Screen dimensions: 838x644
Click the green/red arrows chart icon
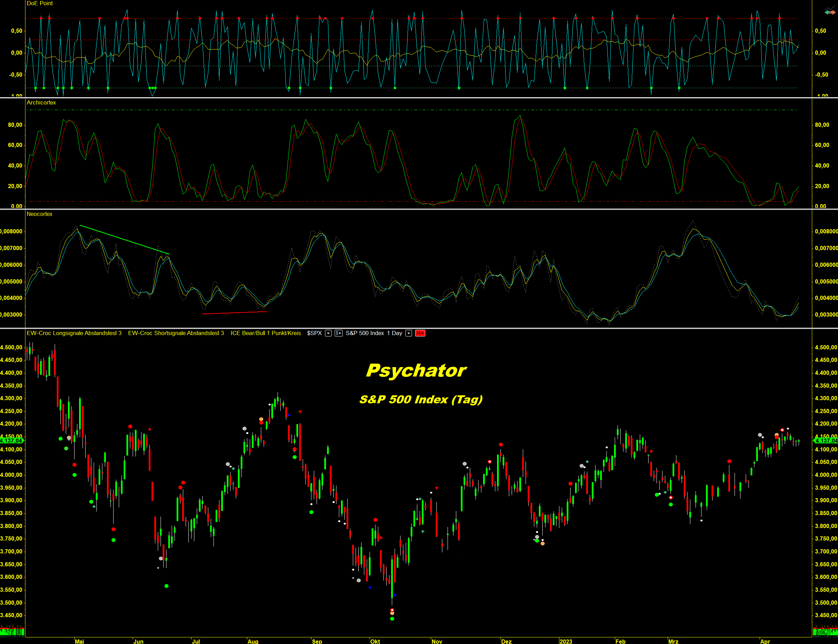830,12
